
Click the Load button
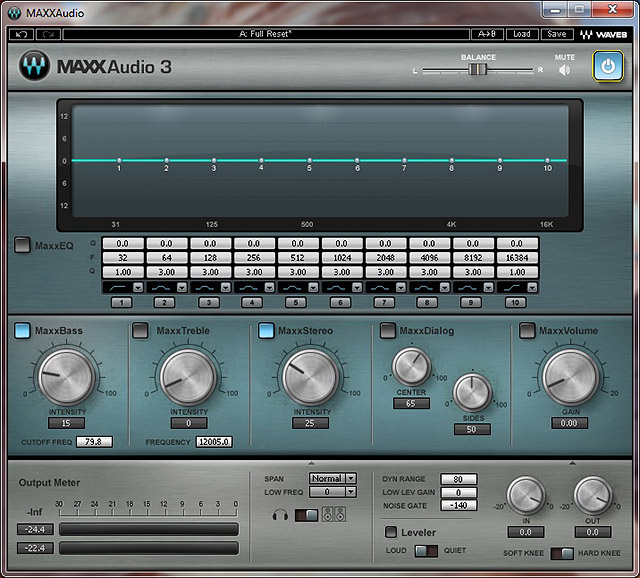(522, 34)
